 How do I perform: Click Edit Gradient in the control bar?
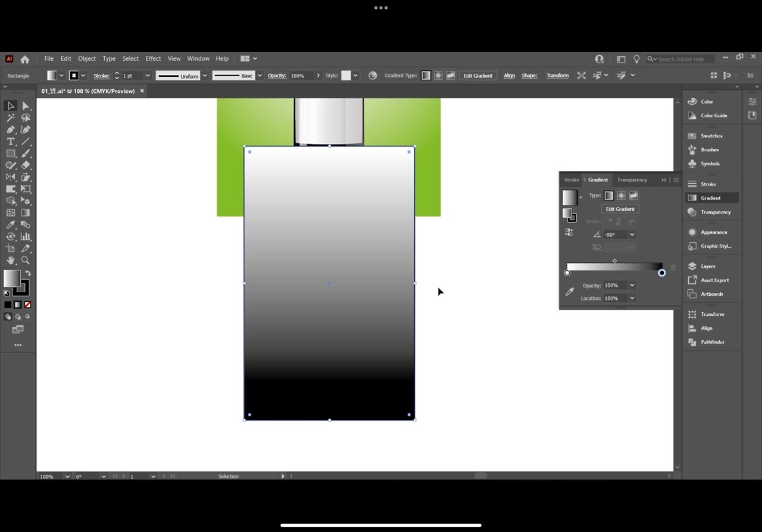(478, 76)
